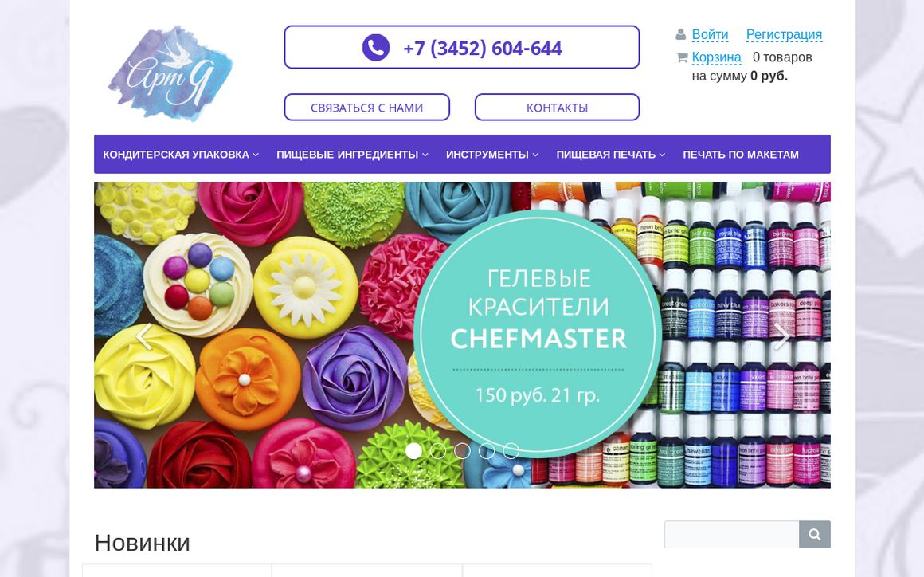Image resolution: width=924 pixels, height=577 pixels.
Task: Select the first carousel indicator dot
Action: [x=413, y=451]
